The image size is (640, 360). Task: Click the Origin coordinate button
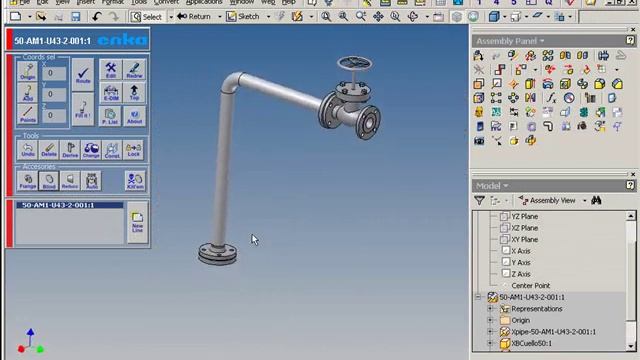coord(27,71)
